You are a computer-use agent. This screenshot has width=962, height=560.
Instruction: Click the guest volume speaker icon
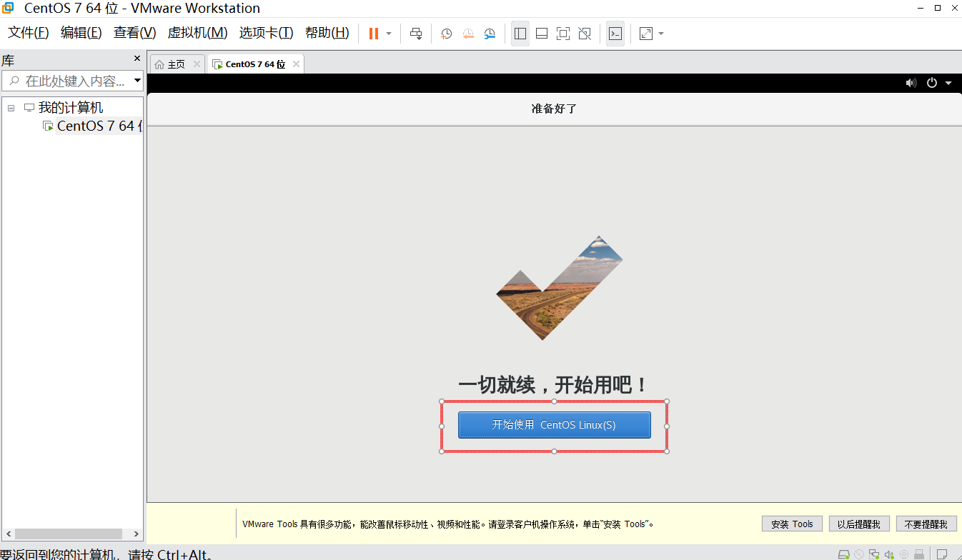coord(911,83)
